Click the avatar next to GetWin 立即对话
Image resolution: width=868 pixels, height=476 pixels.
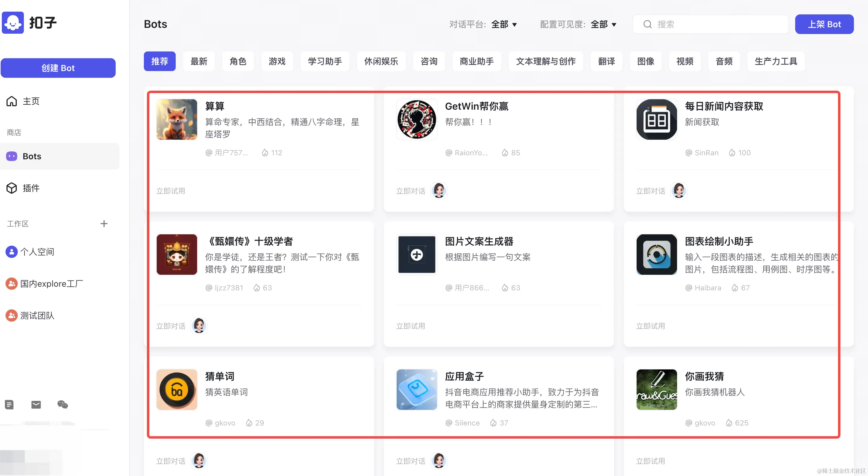pyautogui.click(x=439, y=191)
